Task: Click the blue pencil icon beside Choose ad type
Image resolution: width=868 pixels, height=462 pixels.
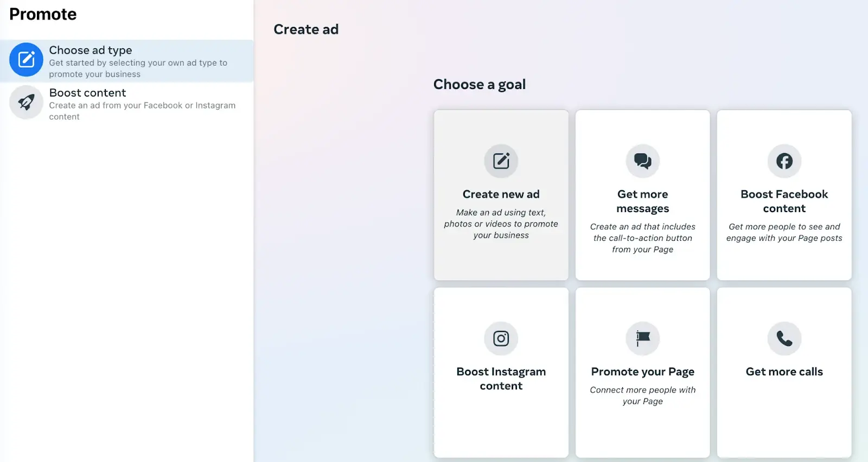Action: (x=26, y=60)
